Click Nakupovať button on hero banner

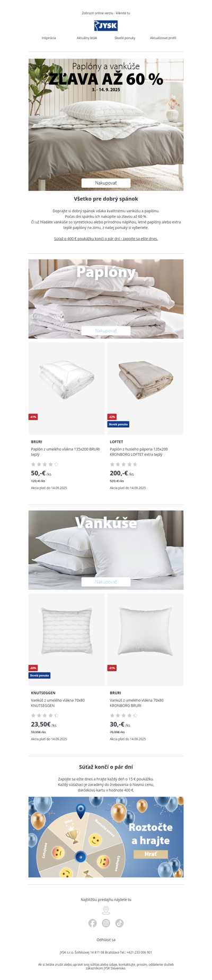pyautogui.click(x=106, y=183)
